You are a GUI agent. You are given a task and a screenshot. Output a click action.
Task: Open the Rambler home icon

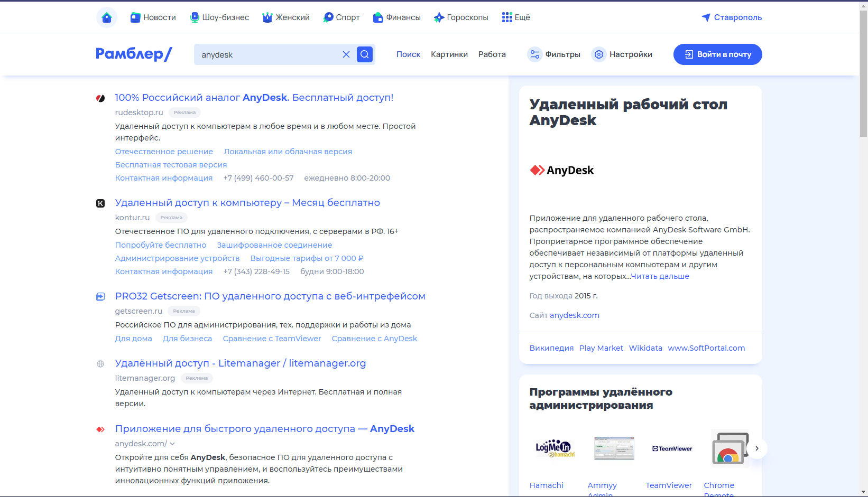tap(107, 17)
